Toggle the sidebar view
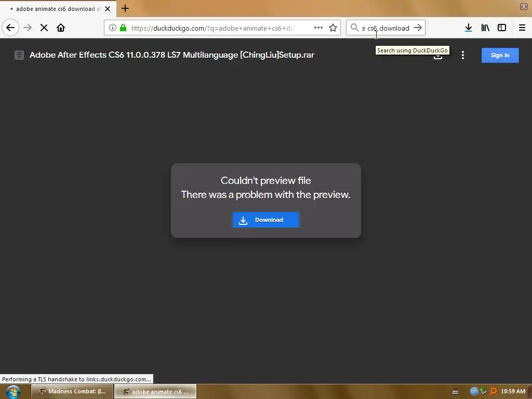 point(502,28)
